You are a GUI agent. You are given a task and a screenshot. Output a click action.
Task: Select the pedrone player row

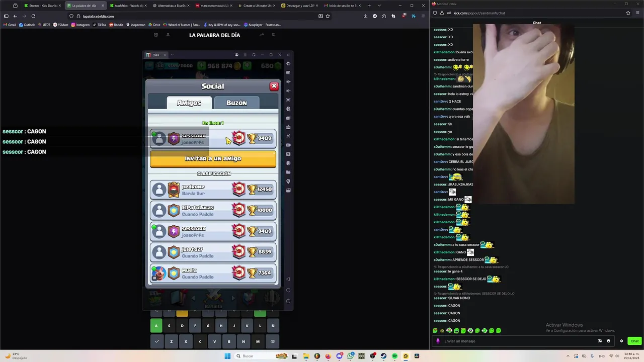(213, 190)
